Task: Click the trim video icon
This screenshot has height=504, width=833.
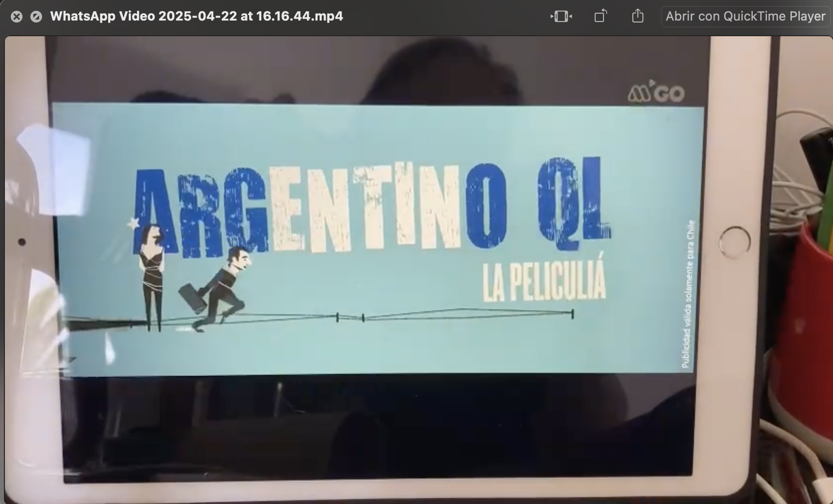Action: 561,16
